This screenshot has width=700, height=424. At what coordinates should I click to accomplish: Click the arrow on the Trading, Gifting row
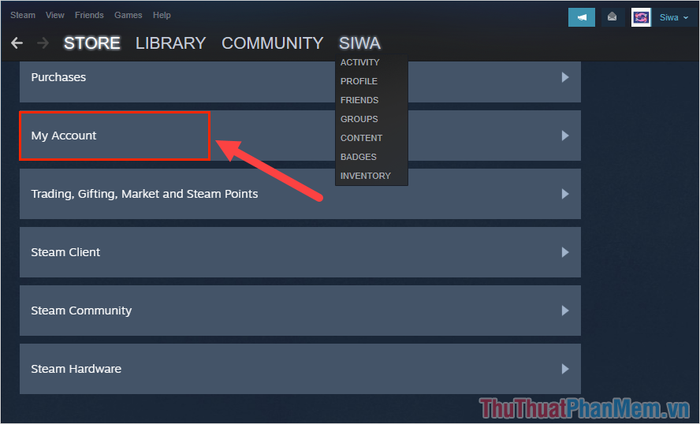(565, 194)
